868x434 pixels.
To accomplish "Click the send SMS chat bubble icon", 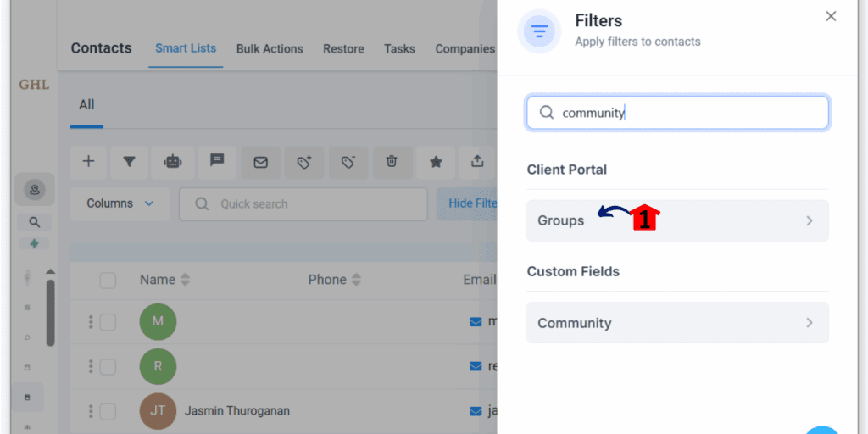I will [217, 162].
